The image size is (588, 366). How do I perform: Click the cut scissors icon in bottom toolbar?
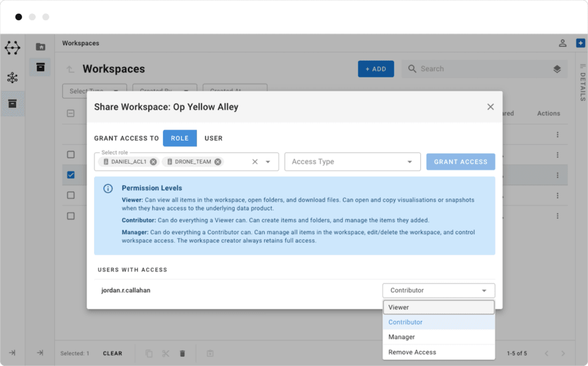166,353
